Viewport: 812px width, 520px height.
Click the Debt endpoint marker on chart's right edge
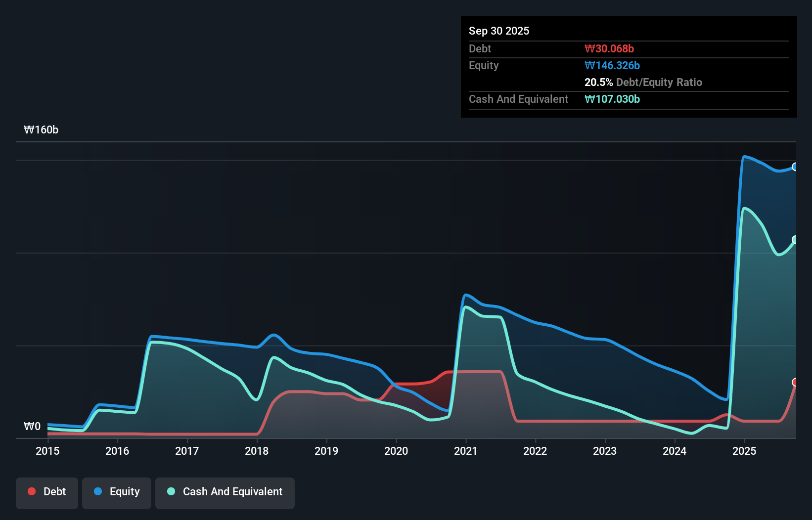point(795,382)
